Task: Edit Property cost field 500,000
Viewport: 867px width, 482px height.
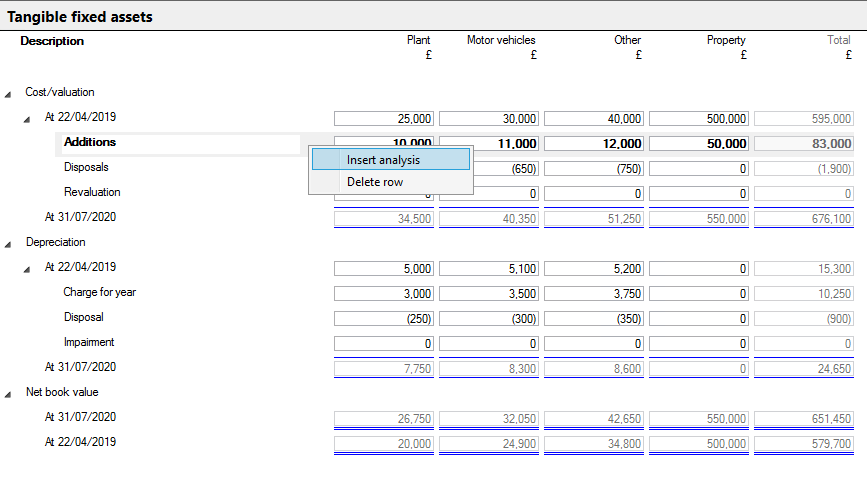Action: (699, 119)
